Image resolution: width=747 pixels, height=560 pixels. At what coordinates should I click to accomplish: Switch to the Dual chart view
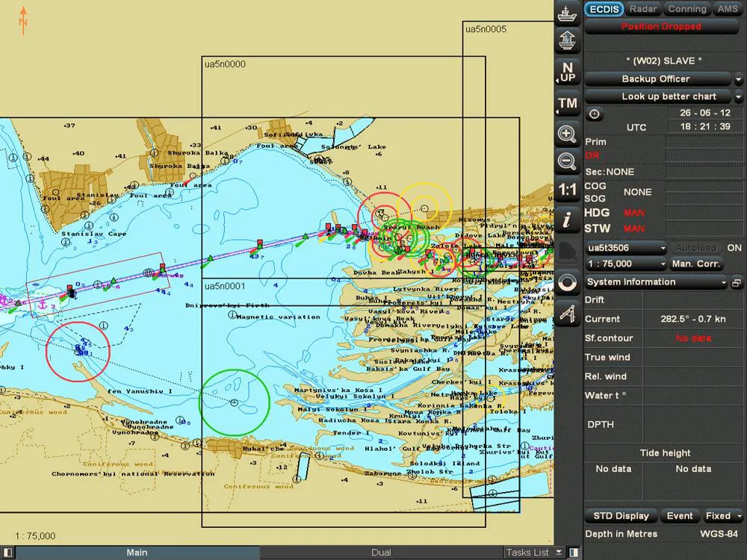tap(381, 553)
